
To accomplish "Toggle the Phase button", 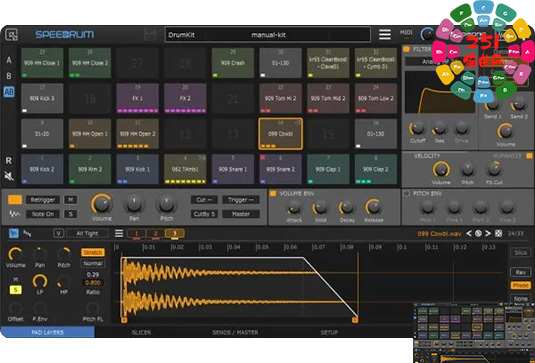I will tap(521, 285).
